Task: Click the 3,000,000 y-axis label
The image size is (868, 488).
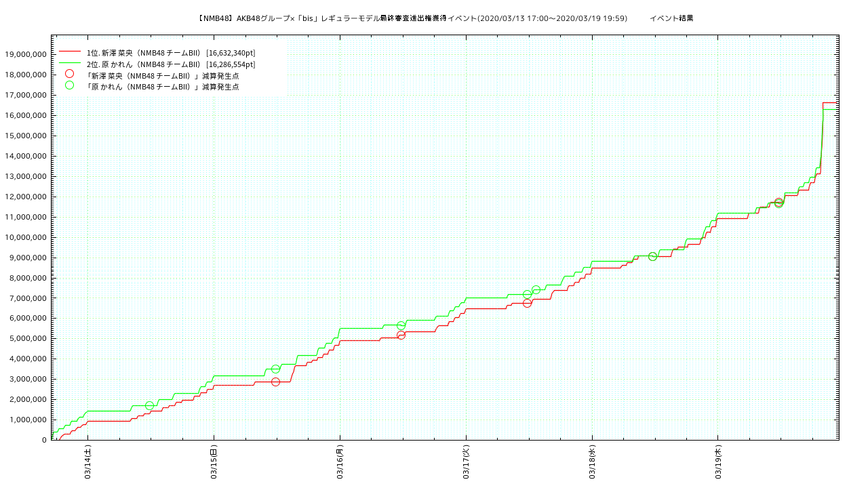Action: tap(28, 380)
